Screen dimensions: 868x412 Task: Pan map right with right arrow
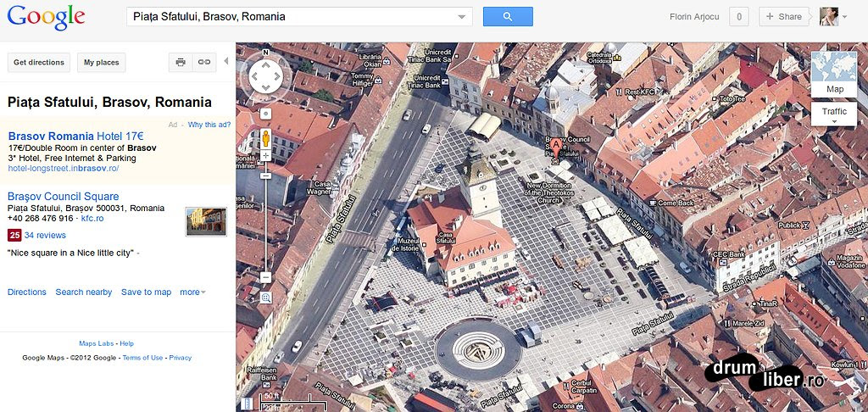[x=277, y=76]
